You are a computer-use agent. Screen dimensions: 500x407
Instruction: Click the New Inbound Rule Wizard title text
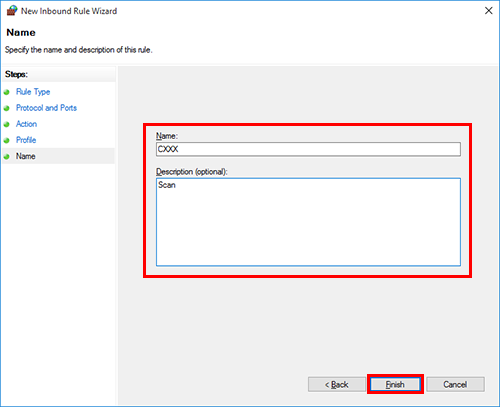[69, 11]
